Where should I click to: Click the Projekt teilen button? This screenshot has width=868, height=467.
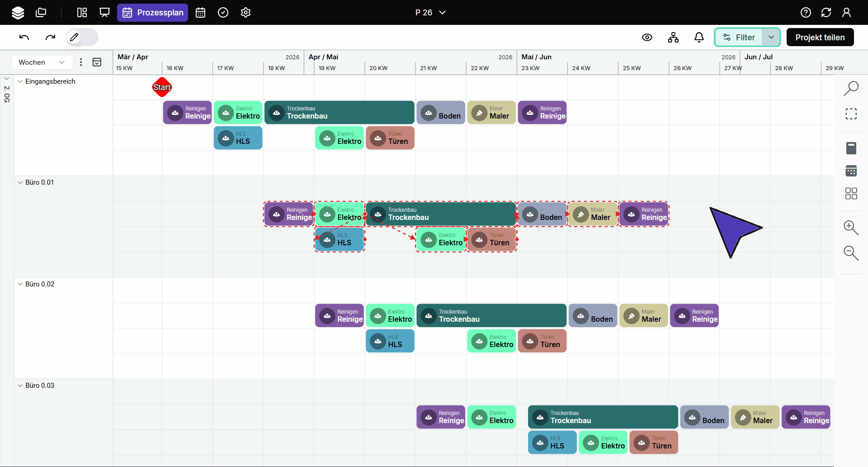point(820,38)
